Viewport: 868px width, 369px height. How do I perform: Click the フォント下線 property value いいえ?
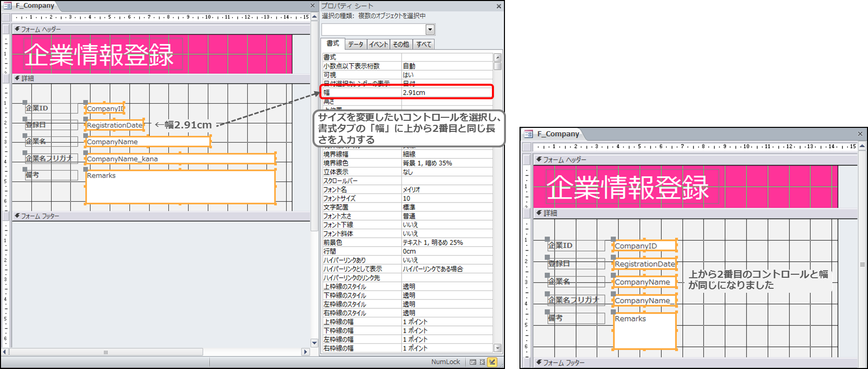coord(447,225)
